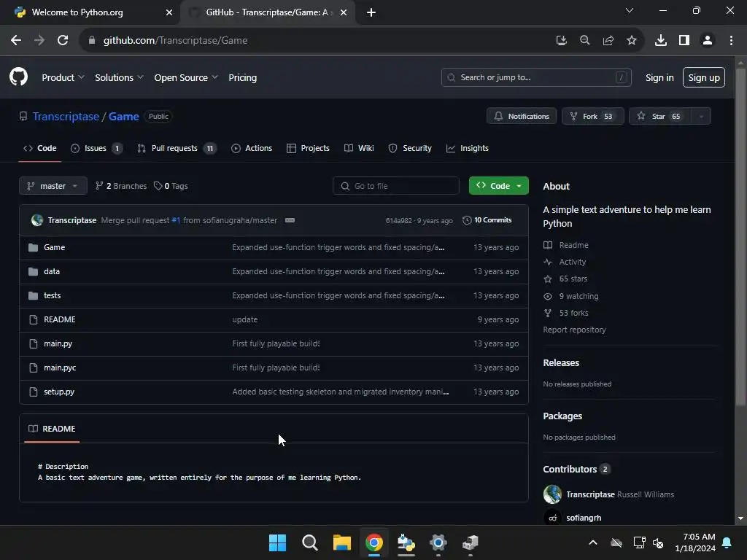Show hidden system tray icons
The image size is (747, 560).
tap(592, 542)
